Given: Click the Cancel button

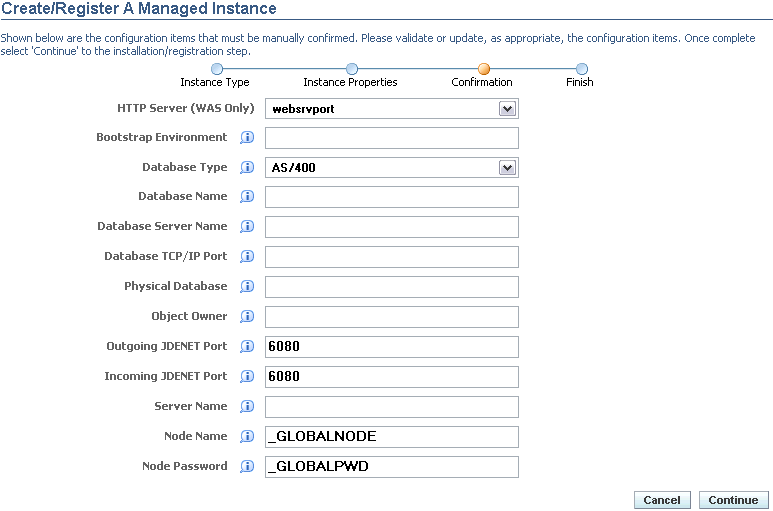Looking at the screenshot, I should (662, 500).
